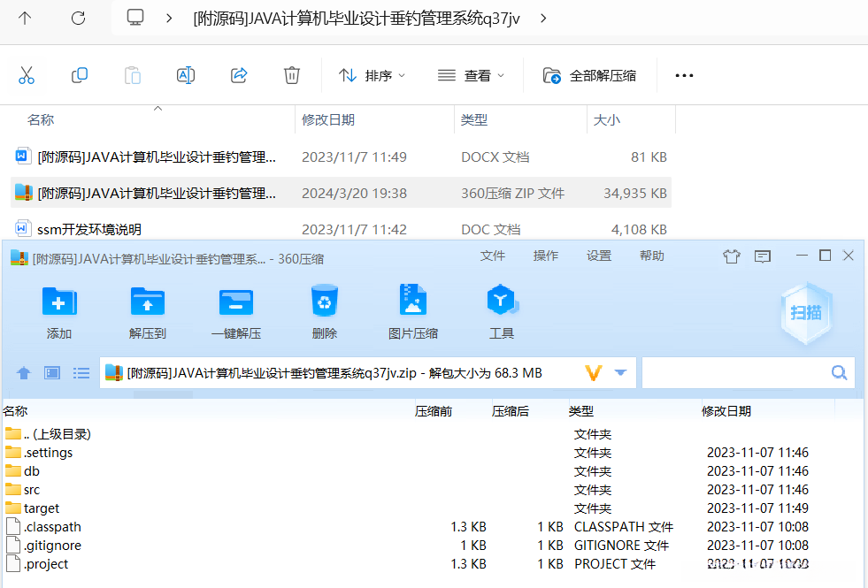
Task: Sort archive list by 名称 header
Action: (15, 411)
